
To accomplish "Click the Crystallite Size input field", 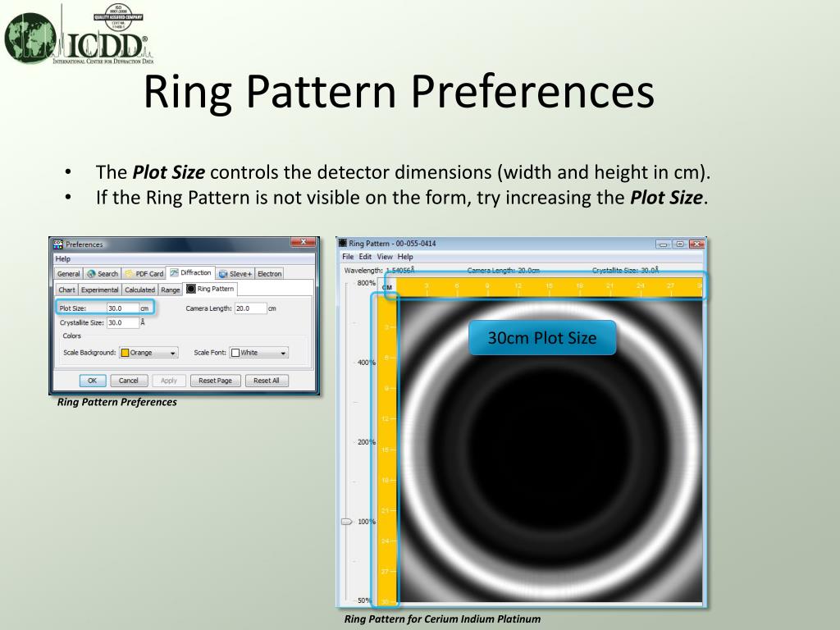I will [123, 322].
